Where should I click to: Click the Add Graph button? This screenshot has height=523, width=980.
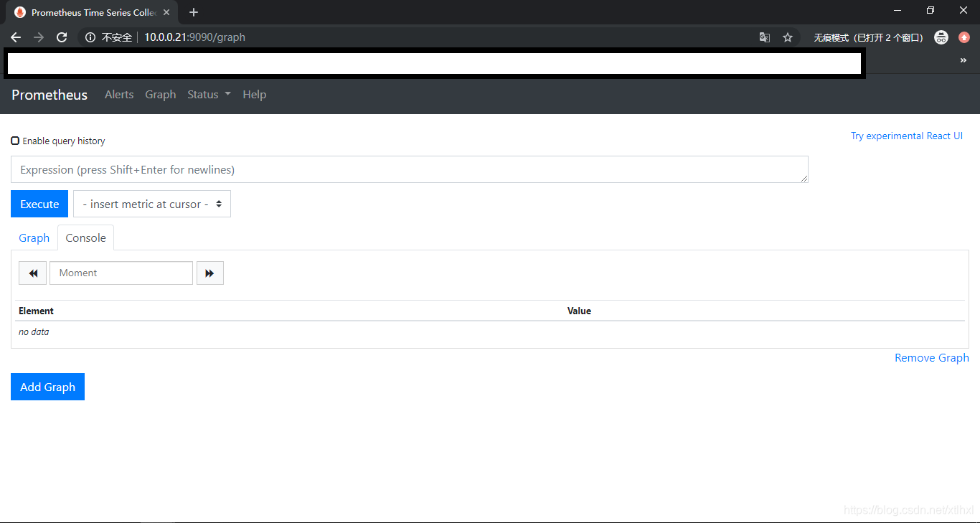tap(48, 387)
